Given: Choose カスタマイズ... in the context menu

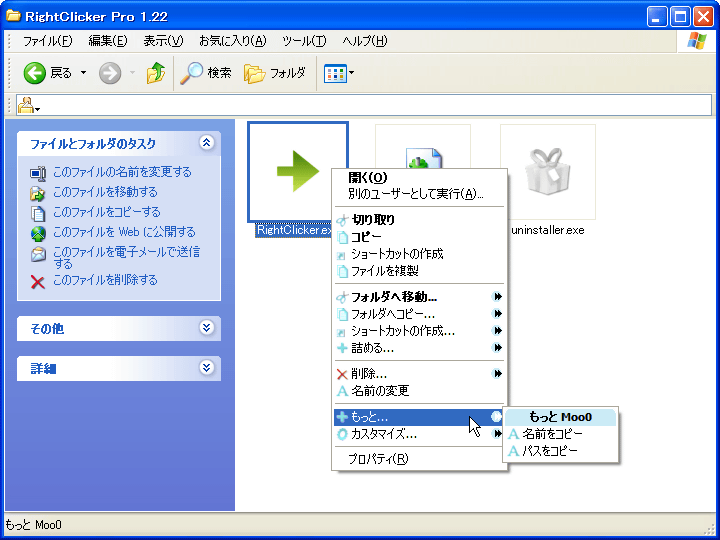Looking at the screenshot, I should pos(419,434).
